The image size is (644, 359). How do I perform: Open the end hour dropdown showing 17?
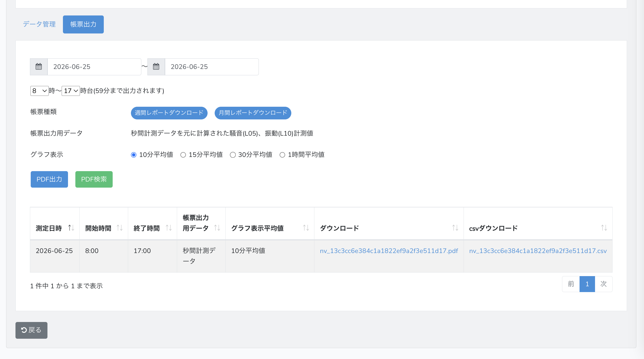click(71, 91)
